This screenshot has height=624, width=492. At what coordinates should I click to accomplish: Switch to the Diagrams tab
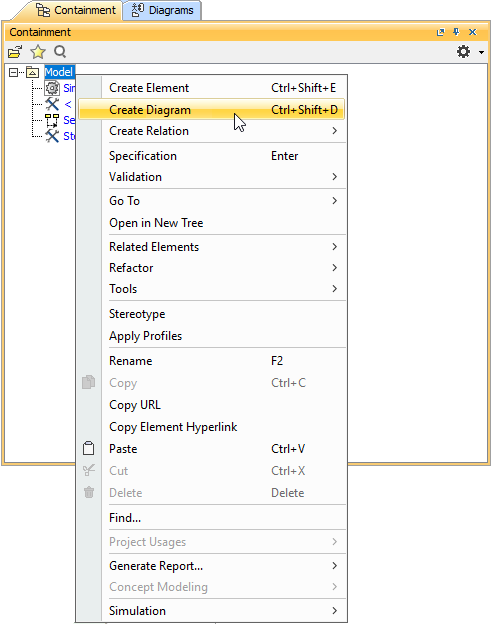coord(162,10)
